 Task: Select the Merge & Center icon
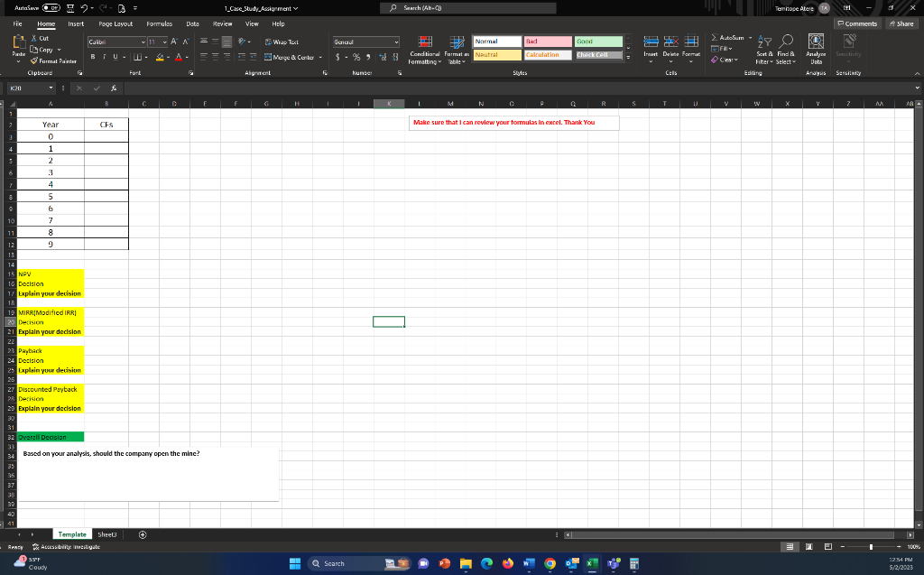pyautogui.click(x=270, y=56)
